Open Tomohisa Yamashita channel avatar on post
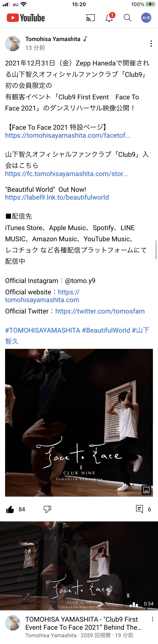Viewport: 158px width, 644px height. (x=12, y=44)
